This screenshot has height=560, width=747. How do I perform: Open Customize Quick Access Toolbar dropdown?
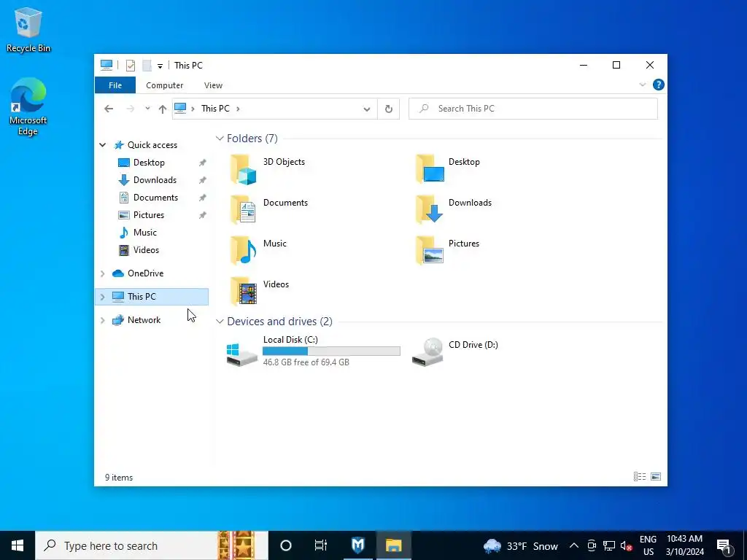click(x=160, y=66)
